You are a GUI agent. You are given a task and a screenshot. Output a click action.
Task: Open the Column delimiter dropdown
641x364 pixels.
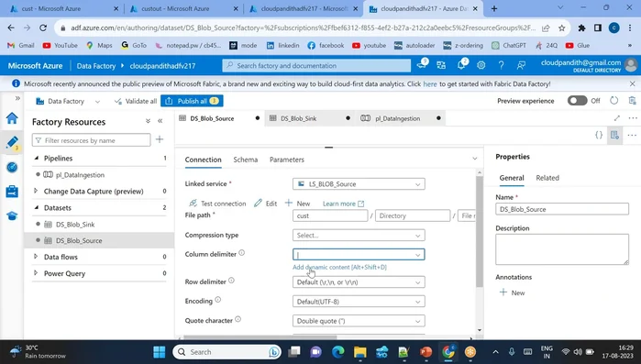point(359,255)
